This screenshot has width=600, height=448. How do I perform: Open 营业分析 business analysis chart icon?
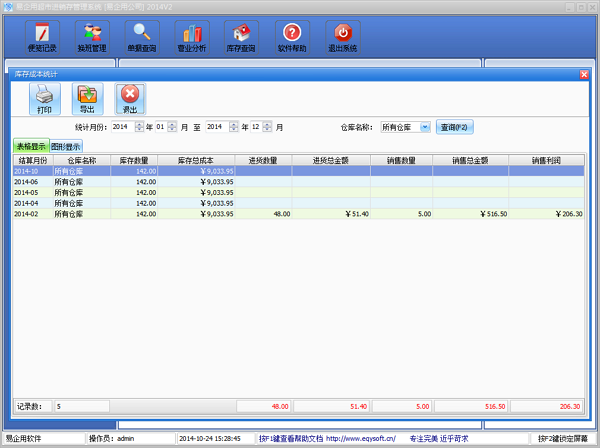[192, 37]
